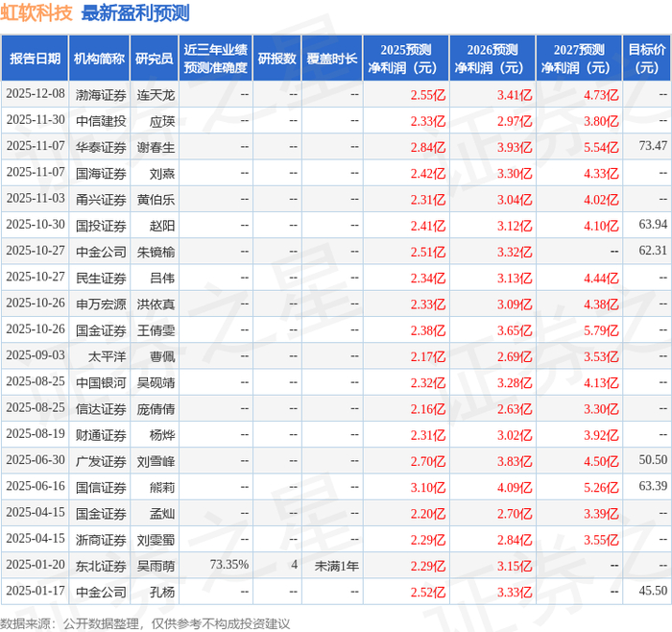Viewport: 672px width, 632px height.
Task: Click the 研报数 column header
Action: (276, 59)
